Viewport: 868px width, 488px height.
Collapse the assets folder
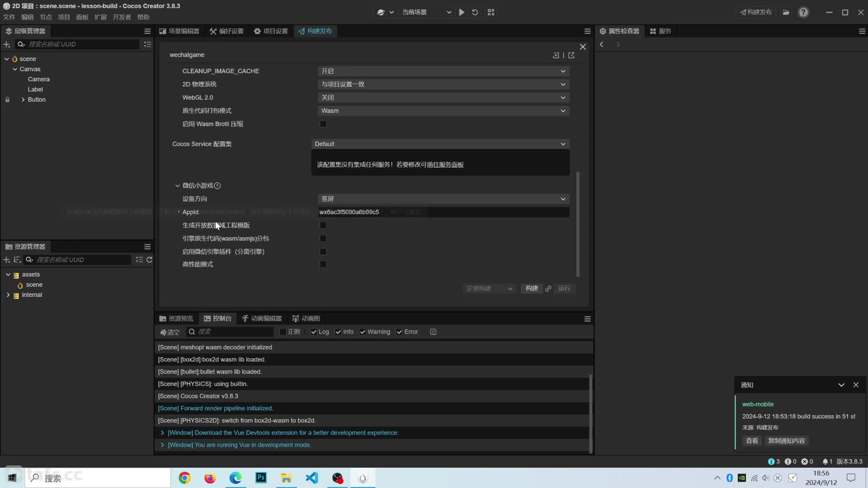click(8, 275)
